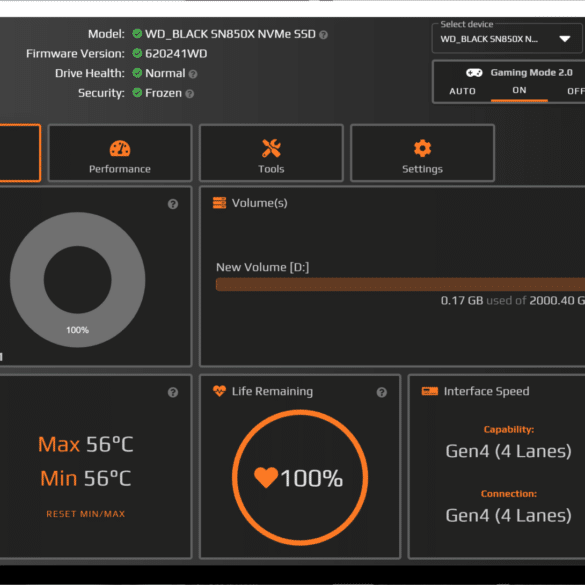Click the New Volume [D:] label
This screenshot has height=585, width=585.
[x=263, y=267]
